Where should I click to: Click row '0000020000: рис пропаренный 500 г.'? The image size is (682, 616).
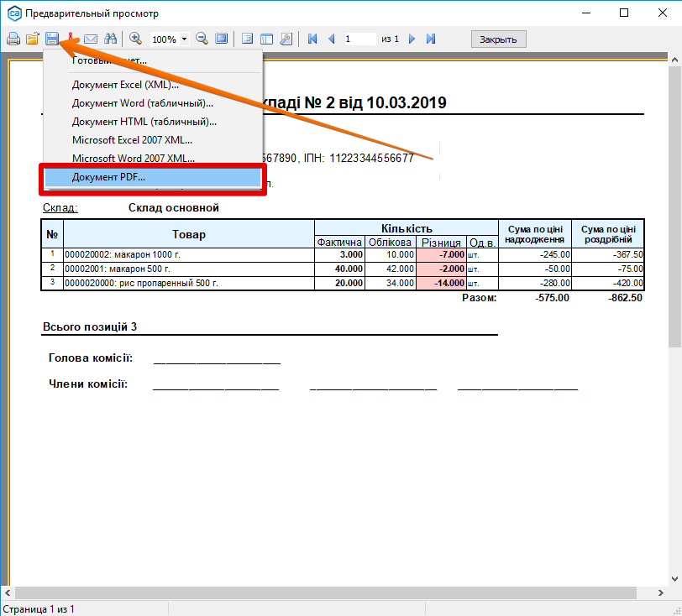click(189, 284)
